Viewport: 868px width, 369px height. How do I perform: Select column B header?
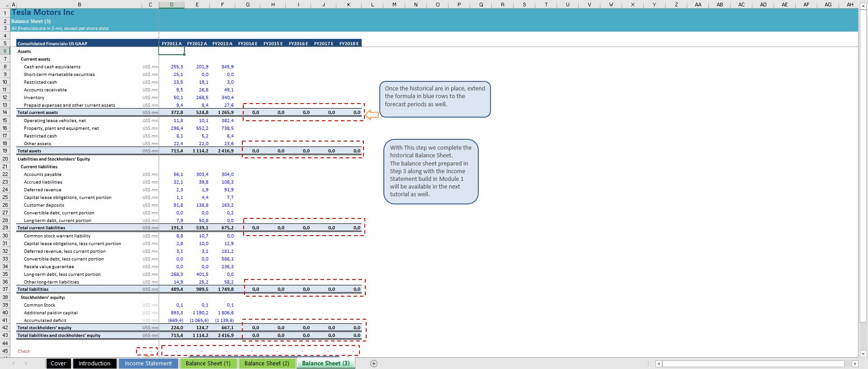[80, 5]
